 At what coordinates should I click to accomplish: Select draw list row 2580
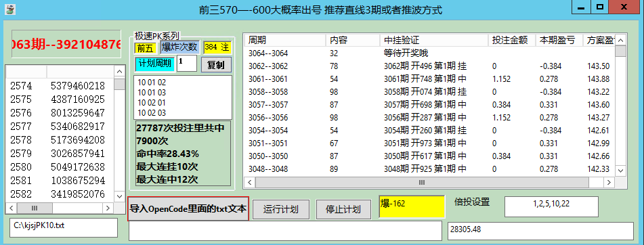[x=60, y=167]
